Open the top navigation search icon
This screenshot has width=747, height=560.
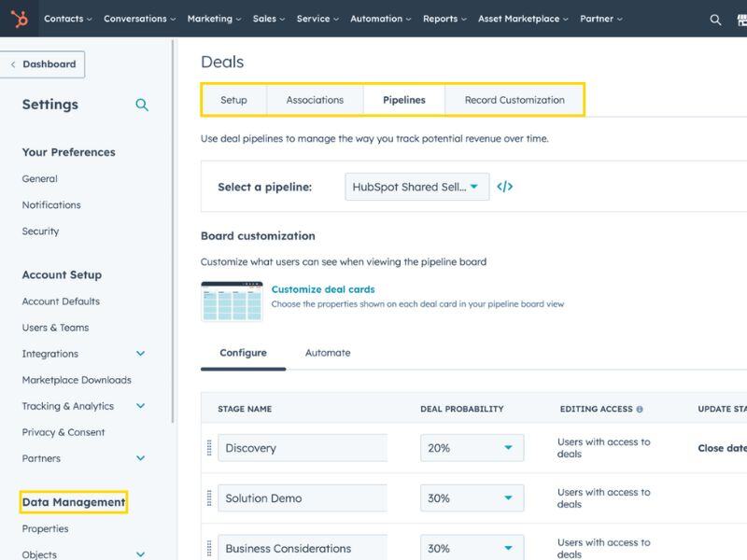click(715, 20)
